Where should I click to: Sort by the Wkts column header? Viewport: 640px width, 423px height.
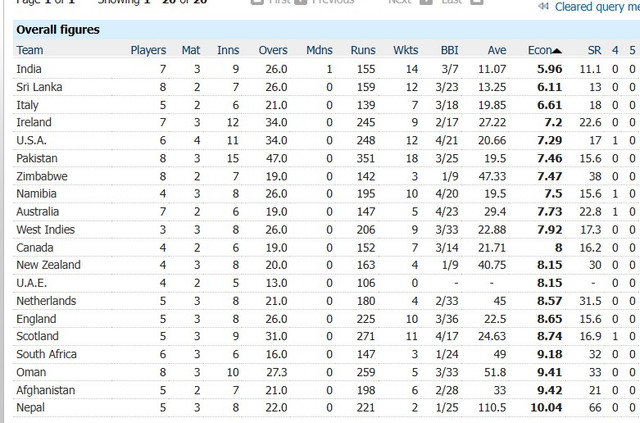pos(405,50)
